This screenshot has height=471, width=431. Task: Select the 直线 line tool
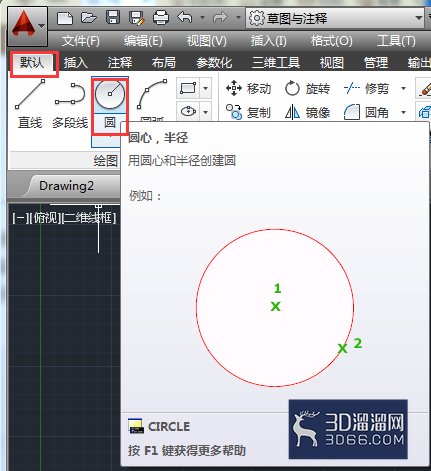click(30, 104)
